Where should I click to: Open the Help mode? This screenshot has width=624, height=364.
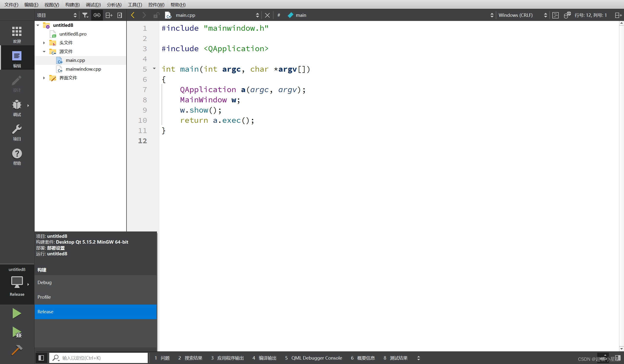pos(17,157)
